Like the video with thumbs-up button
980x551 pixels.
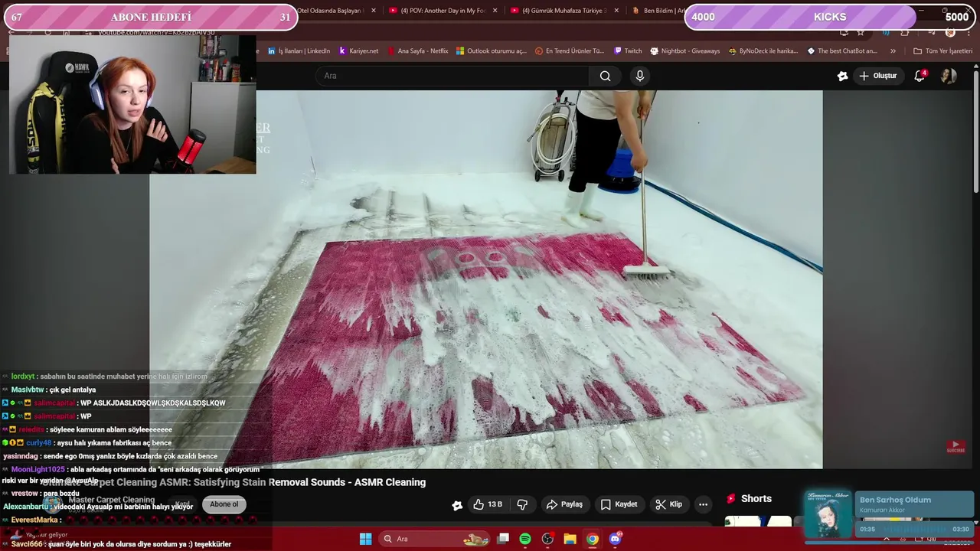(x=488, y=504)
